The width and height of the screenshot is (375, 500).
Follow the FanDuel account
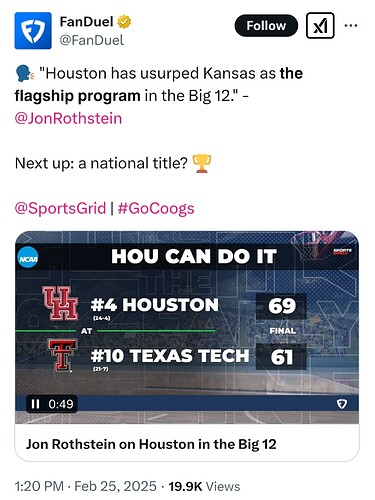tap(266, 26)
